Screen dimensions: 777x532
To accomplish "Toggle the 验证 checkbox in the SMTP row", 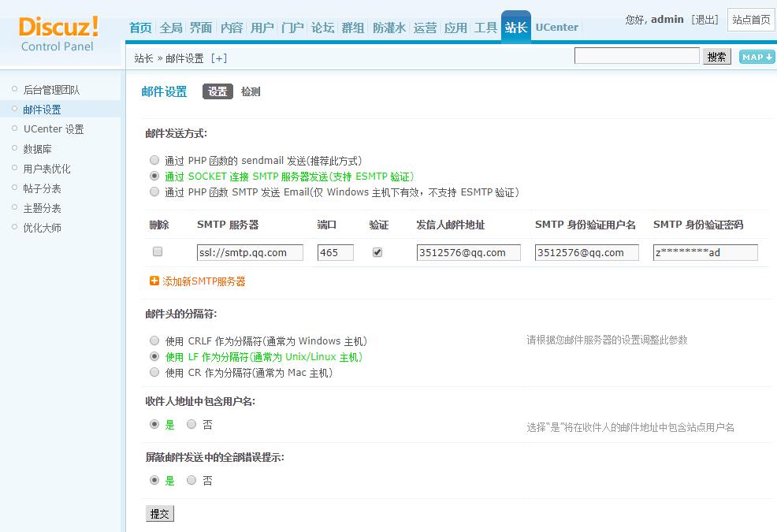I will (x=377, y=252).
